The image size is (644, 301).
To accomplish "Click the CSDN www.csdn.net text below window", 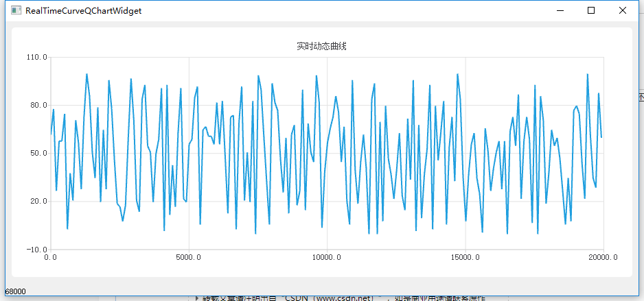I will tap(330, 298).
